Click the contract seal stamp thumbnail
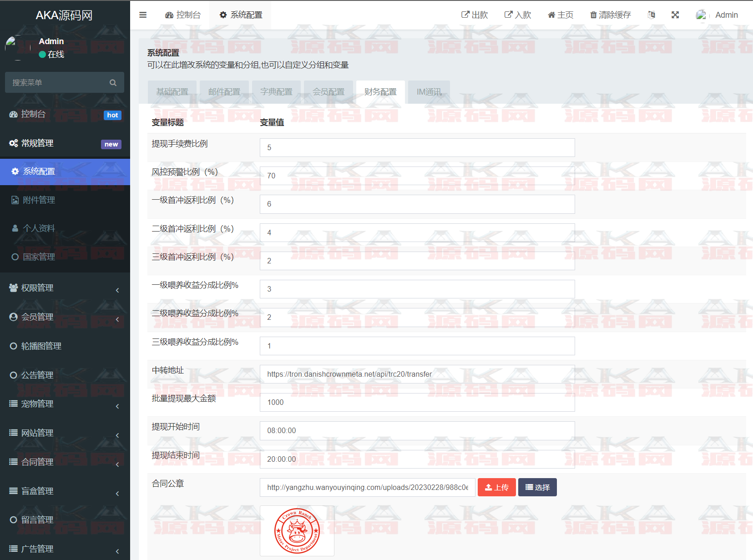The image size is (753, 560). [297, 530]
